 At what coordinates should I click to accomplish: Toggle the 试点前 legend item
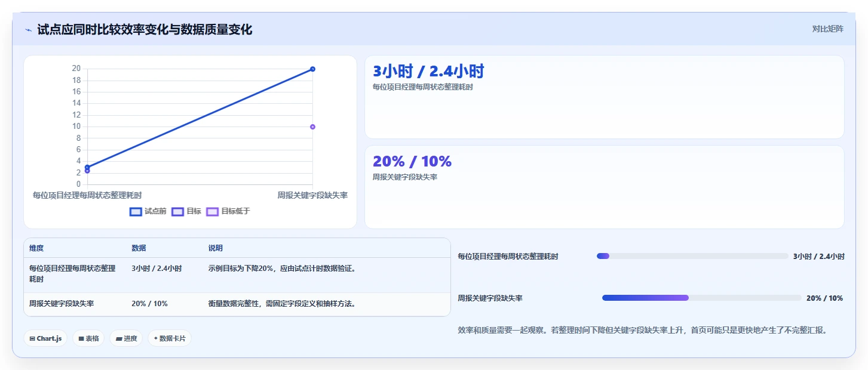click(148, 211)
